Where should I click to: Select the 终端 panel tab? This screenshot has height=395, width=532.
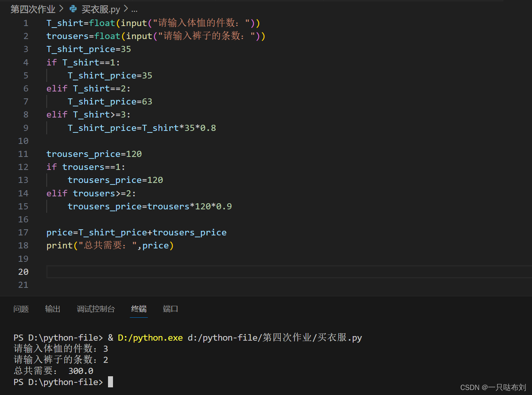pos(139,309)
